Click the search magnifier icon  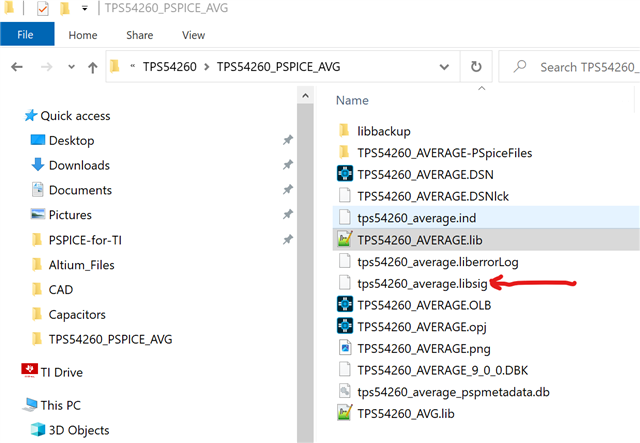click(x=520, y=66)
